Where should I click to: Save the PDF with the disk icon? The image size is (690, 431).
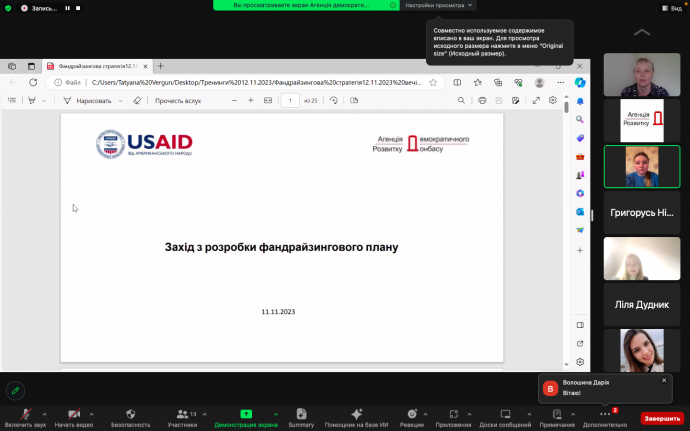499,100
